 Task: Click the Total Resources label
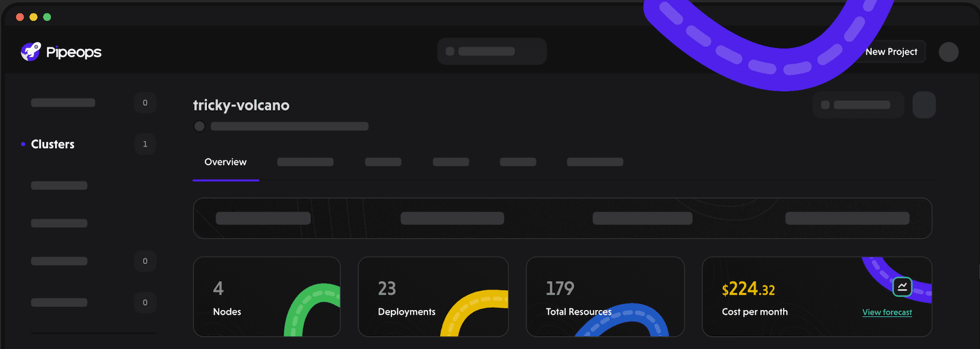pyautogui.click(x=578, y=312)
